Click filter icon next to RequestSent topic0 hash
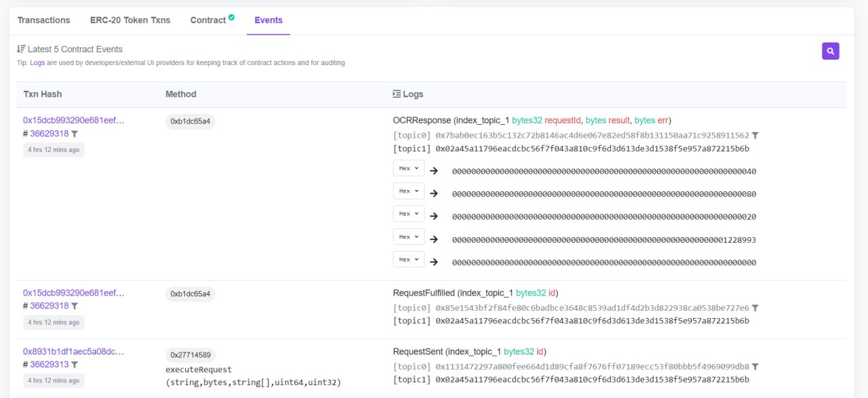 [x=755, y=367]
